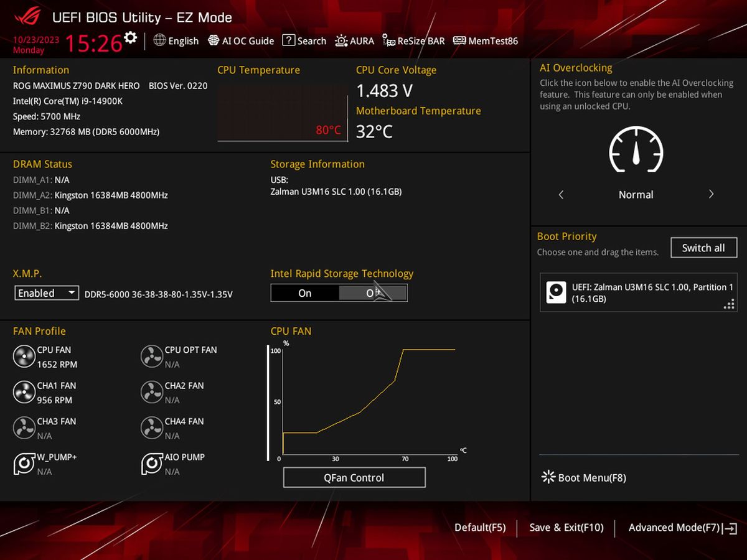Click the CHA3 FAN icon
Screen dimensions: 747x560
[24, 428]
